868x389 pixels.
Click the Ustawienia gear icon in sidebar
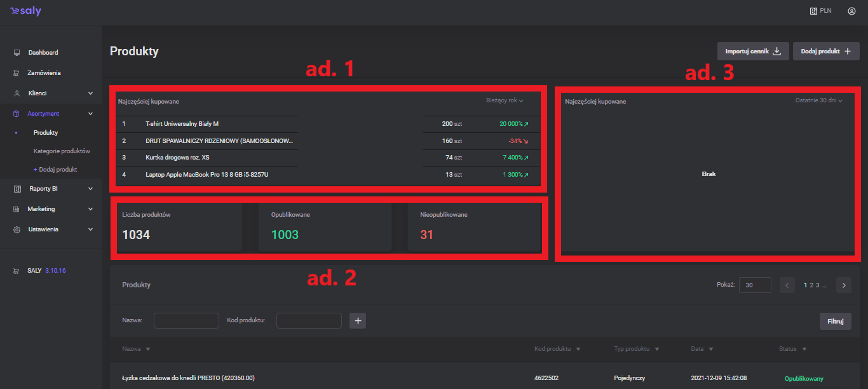coord(17,229)
